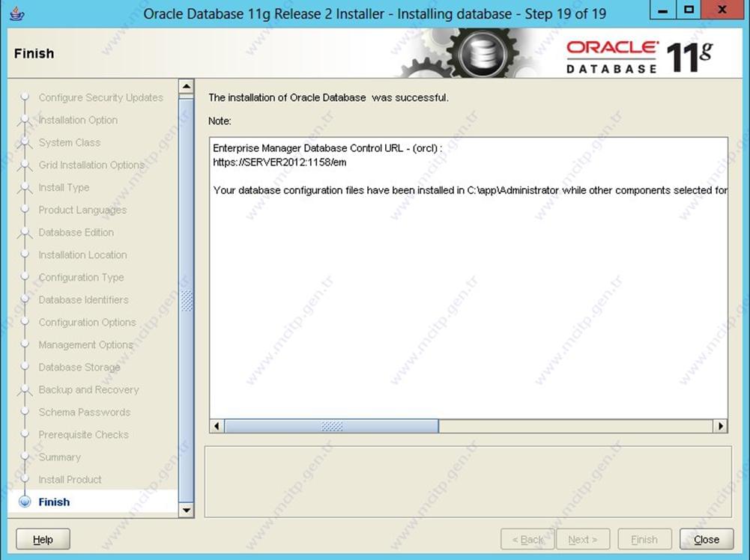Select Database Edition step
Viewport: 750px width, 560px height.
[x=76, y=232]
